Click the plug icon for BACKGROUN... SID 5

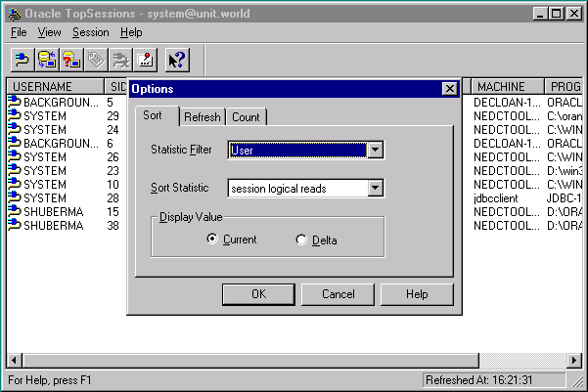pos(15,102)
